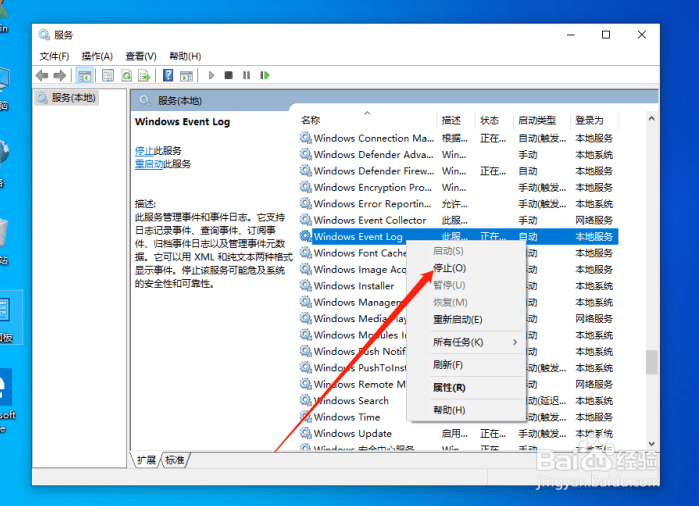699x506 pixels.
Task: Sort by the 名称 column header
Action: point(366,120)
